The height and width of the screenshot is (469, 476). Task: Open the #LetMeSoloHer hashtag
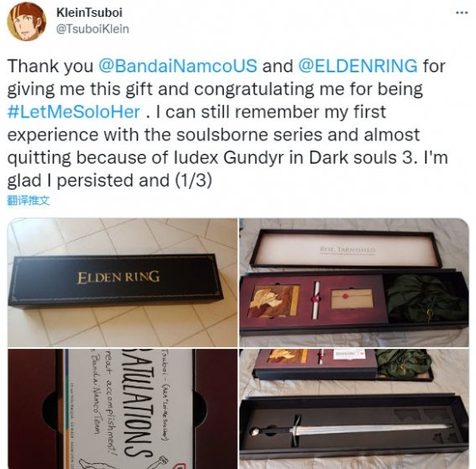pyautogui.click(x=74, y=112)
